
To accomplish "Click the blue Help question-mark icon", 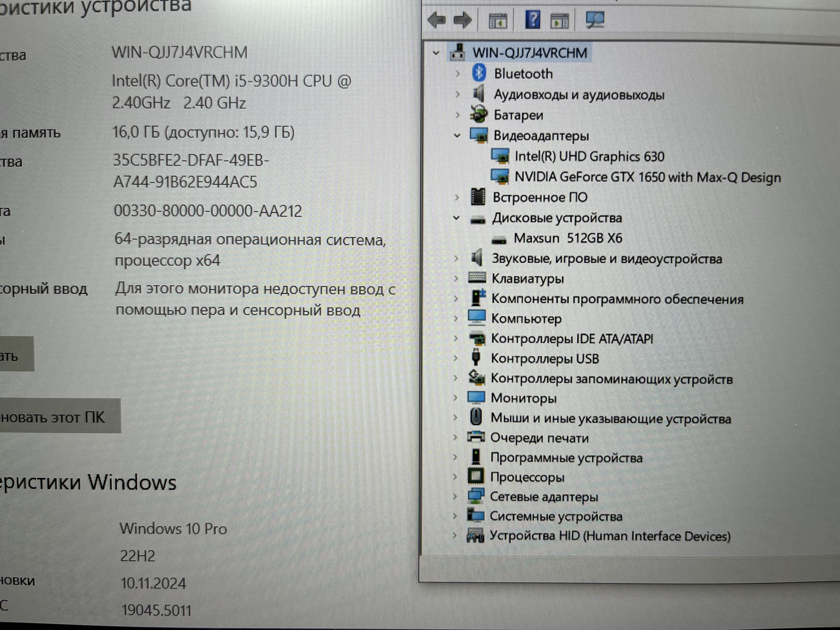I will (532, 20).
